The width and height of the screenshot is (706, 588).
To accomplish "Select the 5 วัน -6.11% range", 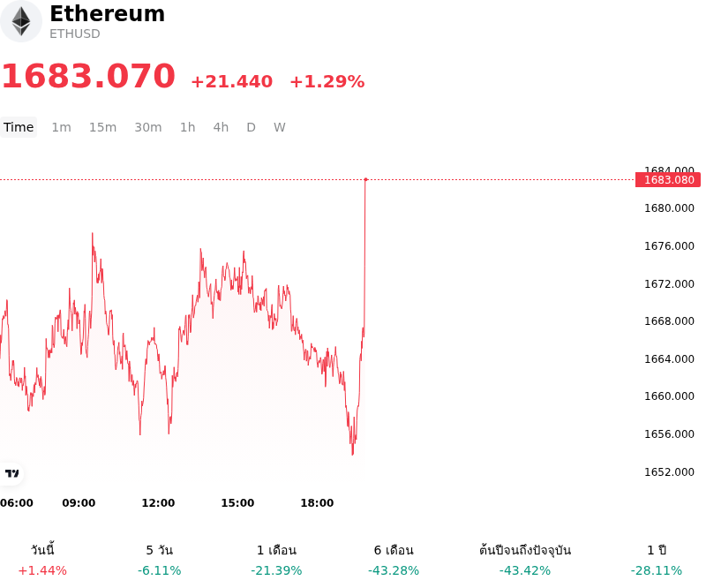I will point(160,560).
